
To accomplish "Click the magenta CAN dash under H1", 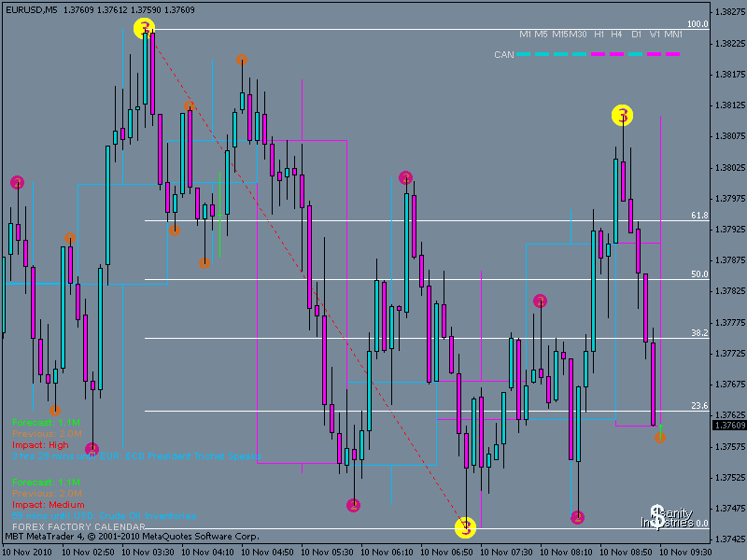I will [x=599, y=54].
